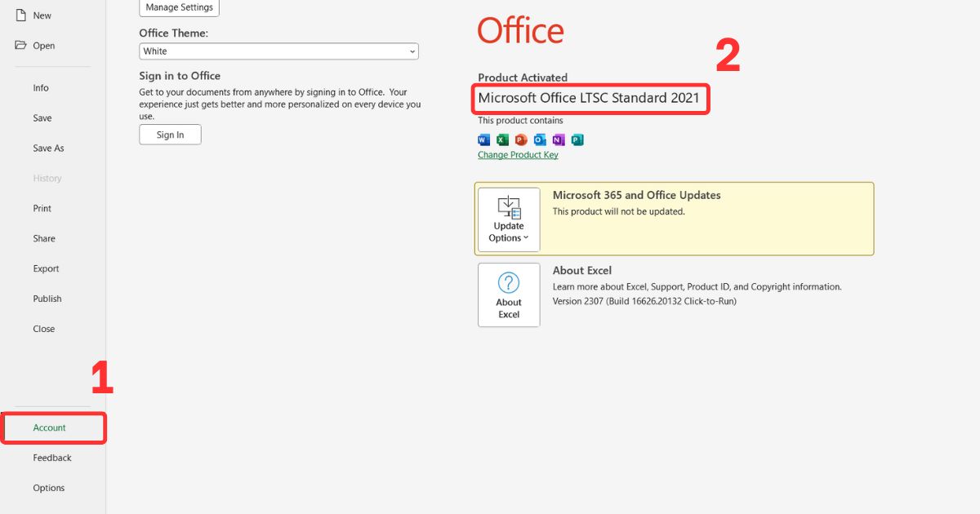Open the Print page

(x=42, y=209)
